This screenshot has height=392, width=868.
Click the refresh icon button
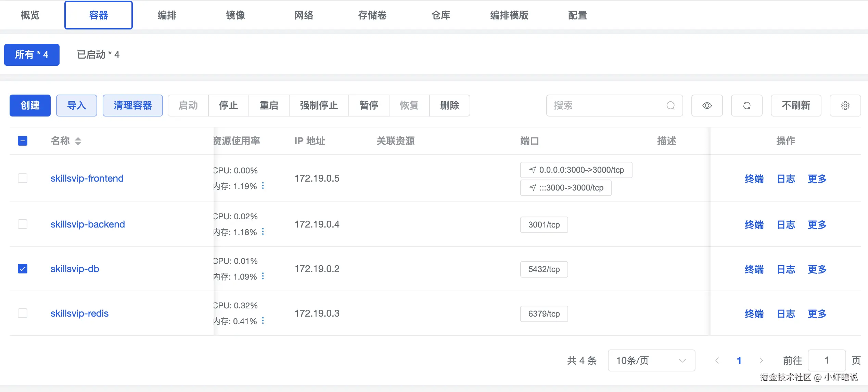coord(746,106)
